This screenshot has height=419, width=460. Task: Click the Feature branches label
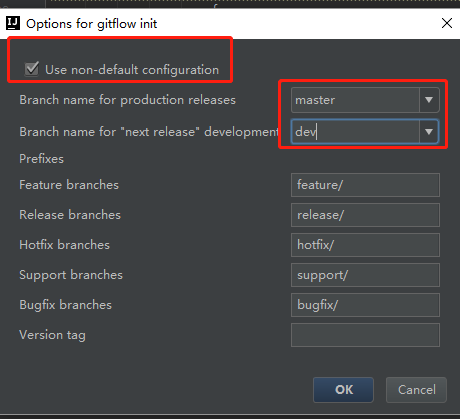point(69,185)
